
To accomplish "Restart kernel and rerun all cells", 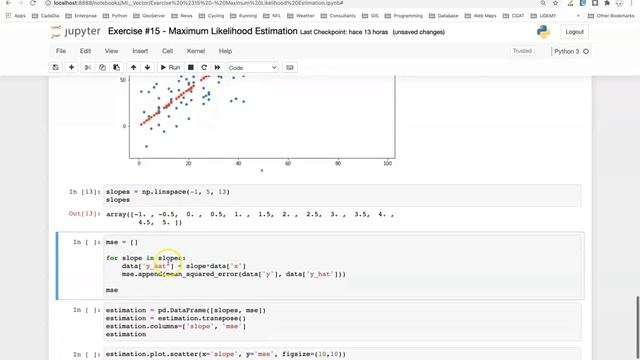I will [x=218, y=67].
